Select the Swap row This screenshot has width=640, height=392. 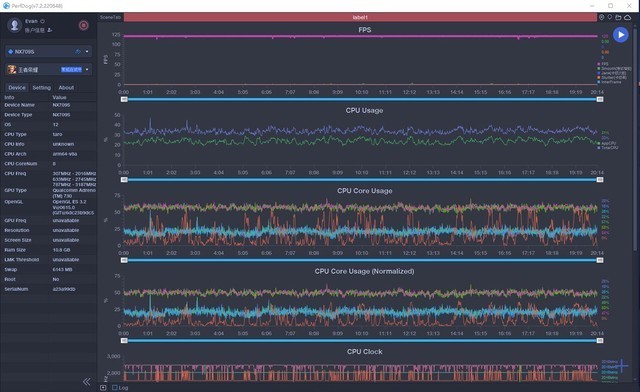point(49,270)
